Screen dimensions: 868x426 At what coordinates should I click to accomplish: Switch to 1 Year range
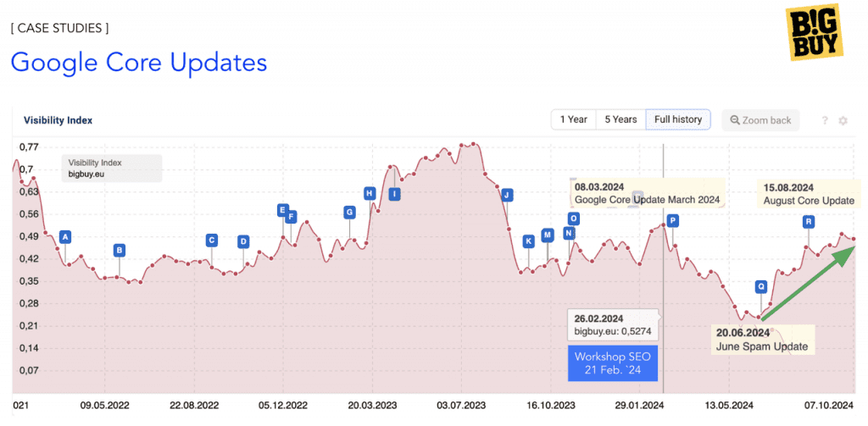(x=574, y=119)
